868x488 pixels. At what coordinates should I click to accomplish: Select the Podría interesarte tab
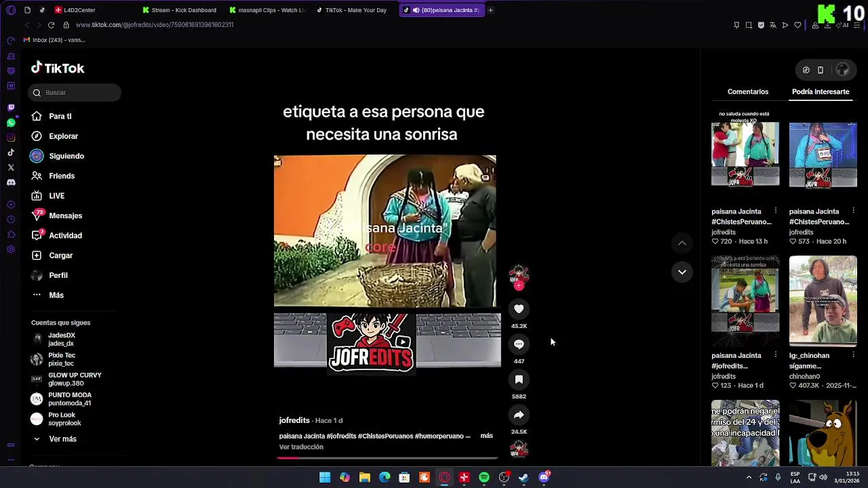point(821,91)
